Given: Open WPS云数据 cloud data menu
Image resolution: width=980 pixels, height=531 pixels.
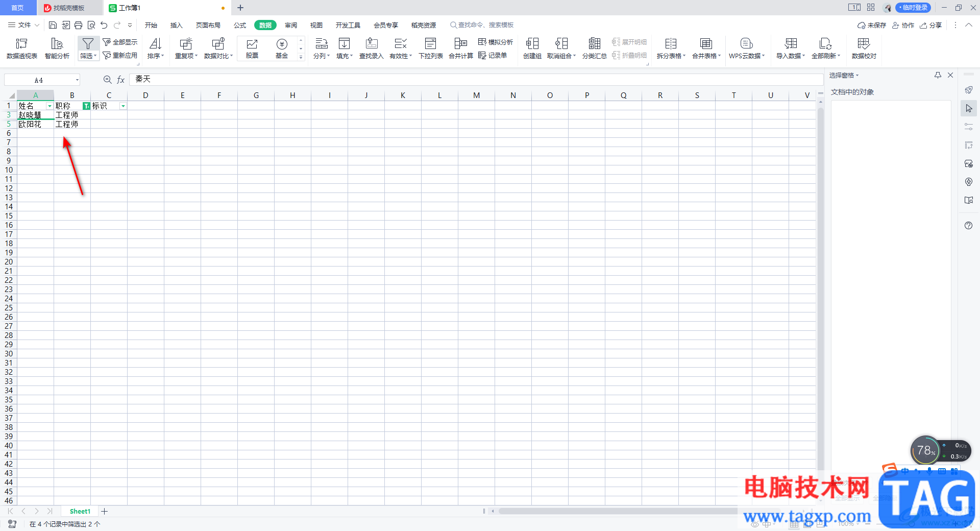Looking at the screenshot, I should 747,49.
